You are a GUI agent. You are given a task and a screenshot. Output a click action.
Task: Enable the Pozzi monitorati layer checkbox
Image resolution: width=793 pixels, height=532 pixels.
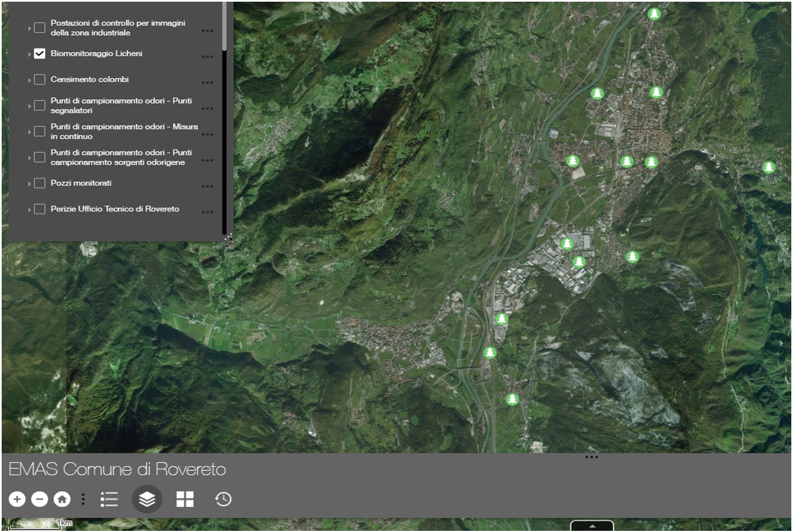coord(39,183)
